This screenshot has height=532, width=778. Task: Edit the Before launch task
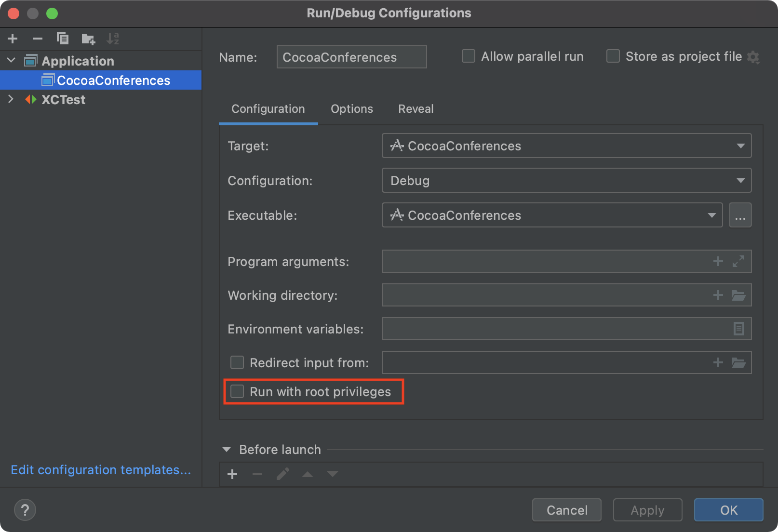click(283, 474)
